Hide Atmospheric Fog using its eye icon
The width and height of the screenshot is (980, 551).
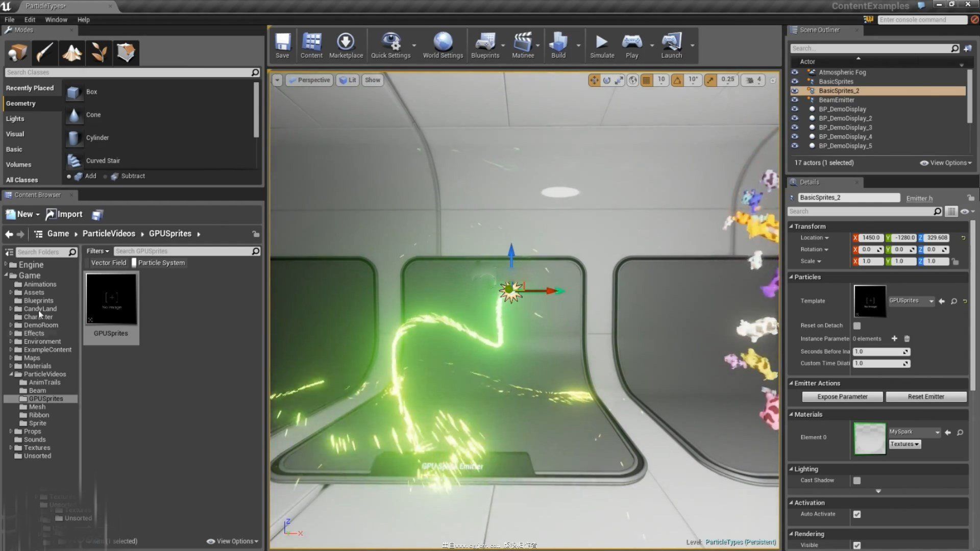pyautogui.click(x=795, y=72)
